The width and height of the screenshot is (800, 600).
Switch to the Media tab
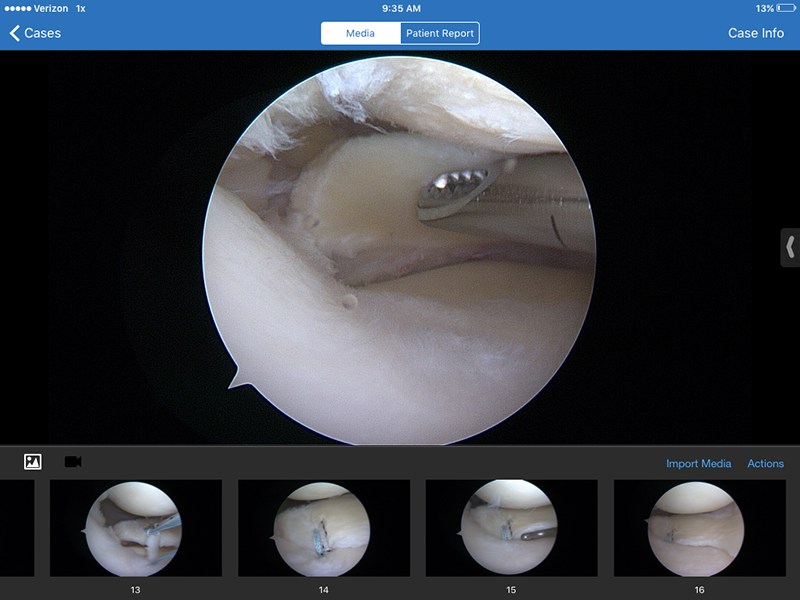361,33
